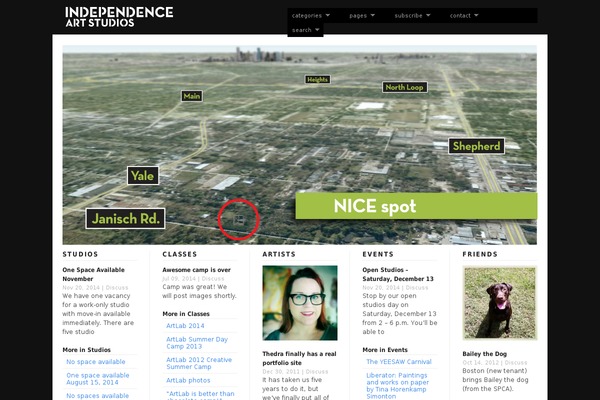Click Discuss under Thedra portfolio post

coord(316,372)
